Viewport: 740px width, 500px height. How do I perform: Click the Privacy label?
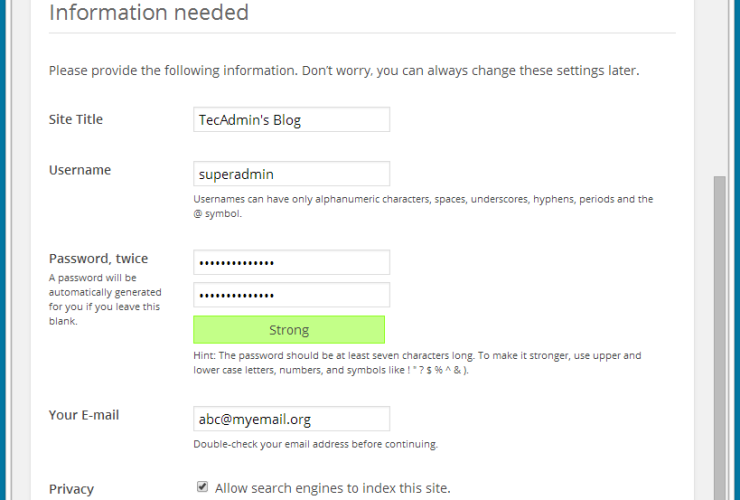[x=71, y=489]
